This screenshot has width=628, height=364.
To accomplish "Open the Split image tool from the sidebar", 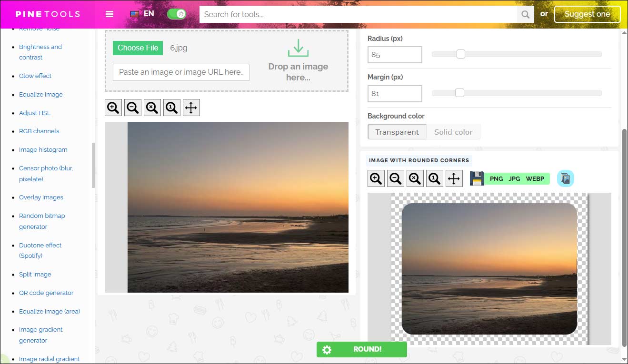I will point(35,274).
